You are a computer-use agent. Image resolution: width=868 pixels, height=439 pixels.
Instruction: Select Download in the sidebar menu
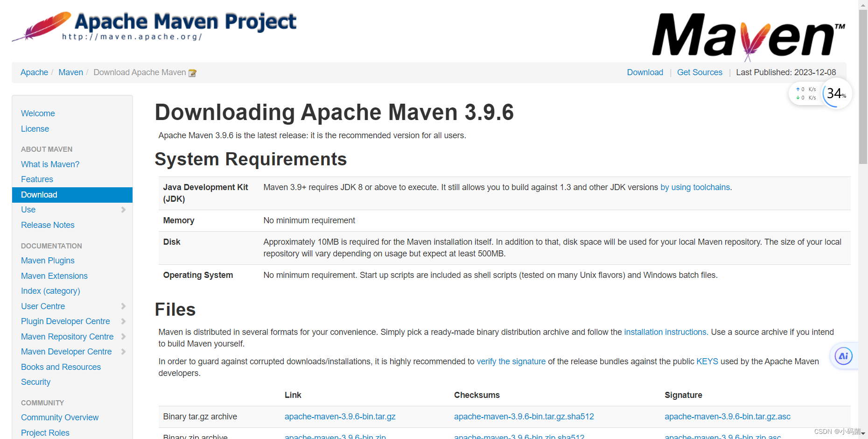39,195
